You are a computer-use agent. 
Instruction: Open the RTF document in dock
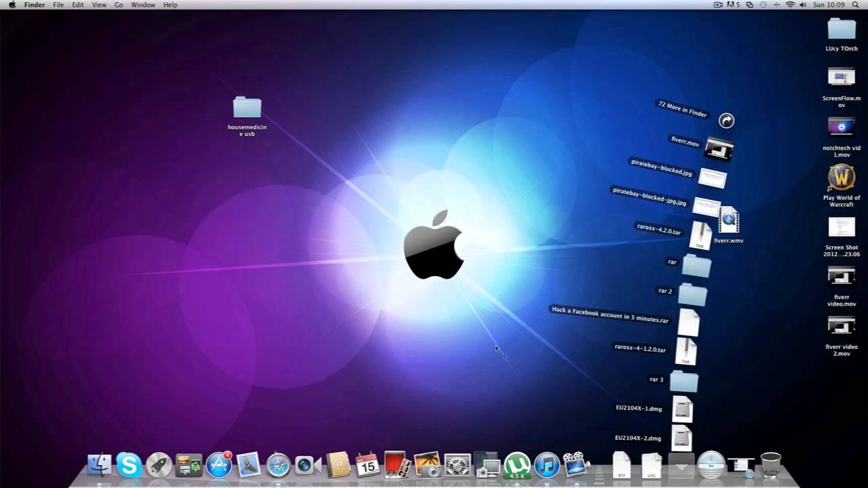tap(621, 465)
